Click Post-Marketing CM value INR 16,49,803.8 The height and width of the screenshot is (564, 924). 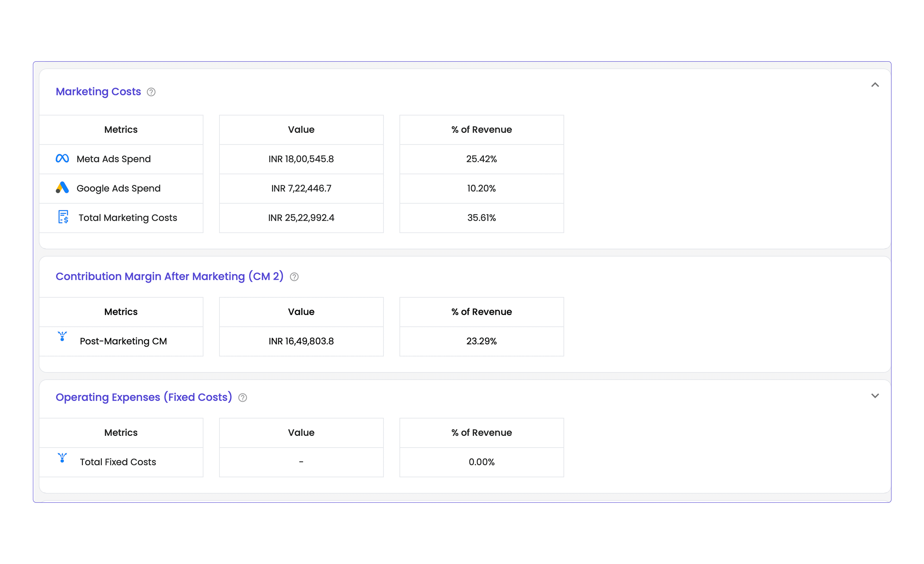point(301,341)
